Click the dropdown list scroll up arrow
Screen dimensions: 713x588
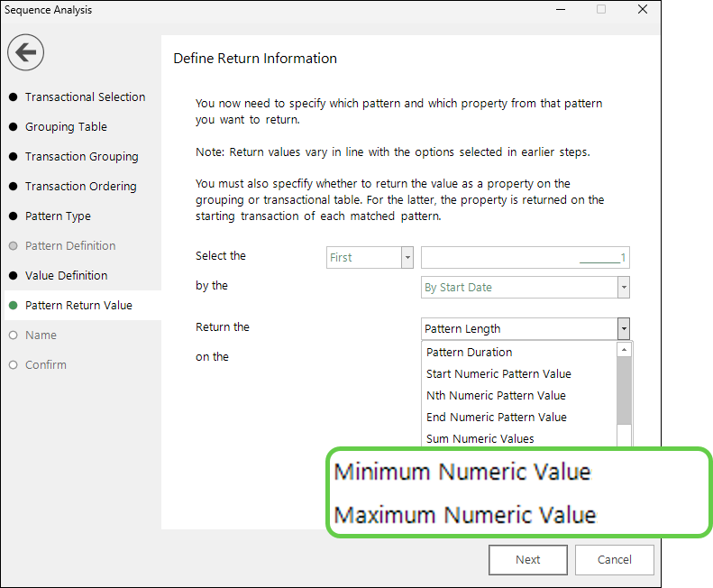[624, 350]
